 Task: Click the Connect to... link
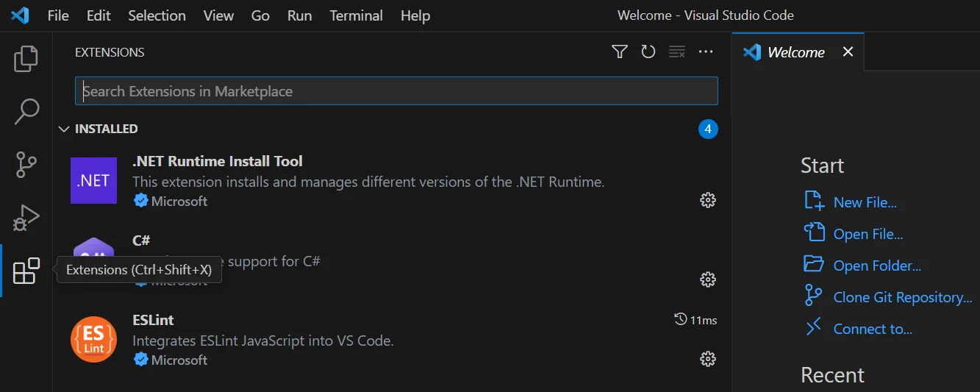point(873,329)
